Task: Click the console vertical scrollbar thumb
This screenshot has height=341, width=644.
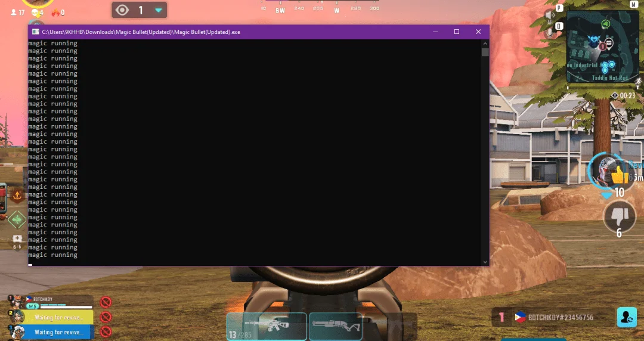Action: pos(485,52)
